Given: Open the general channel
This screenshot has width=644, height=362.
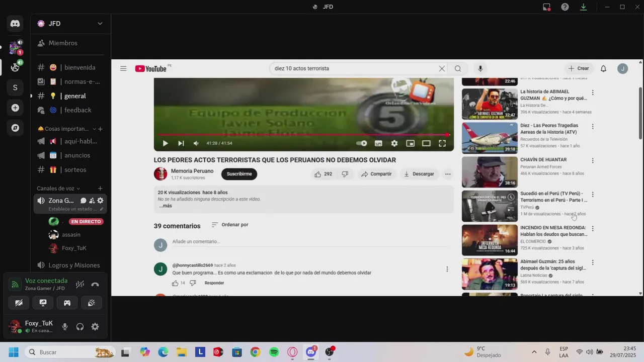Looking at the screenshot, I should [70, 96].
